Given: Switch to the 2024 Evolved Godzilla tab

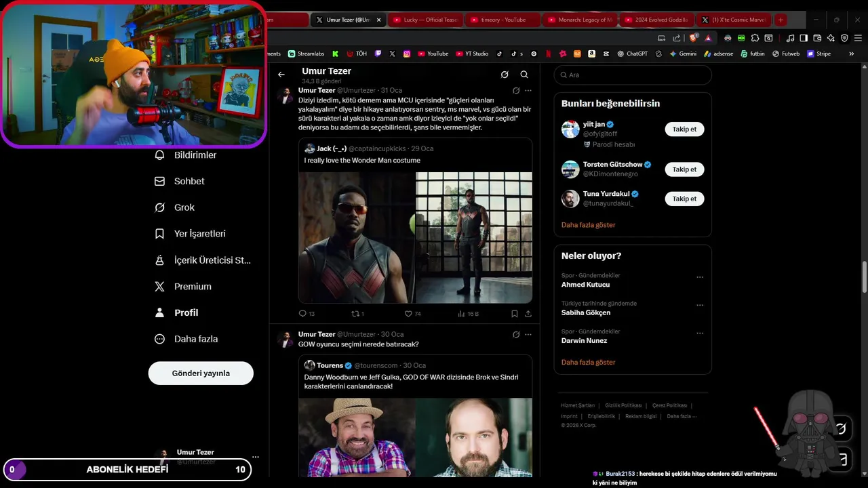Looking at the screenshot, I should pyautogui.click(x=657, y=20).
